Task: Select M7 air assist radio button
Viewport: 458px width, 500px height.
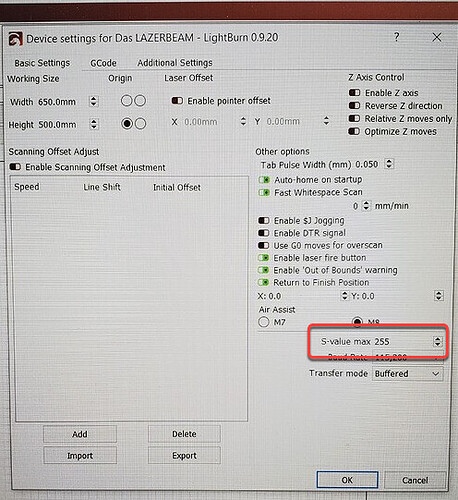Action: pos(264,322)
